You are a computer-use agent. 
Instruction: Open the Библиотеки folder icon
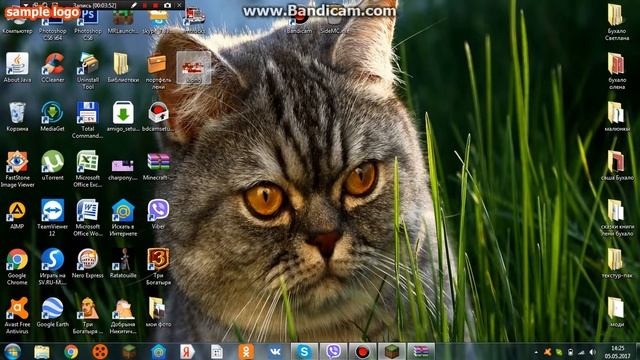tap(123, 68)
